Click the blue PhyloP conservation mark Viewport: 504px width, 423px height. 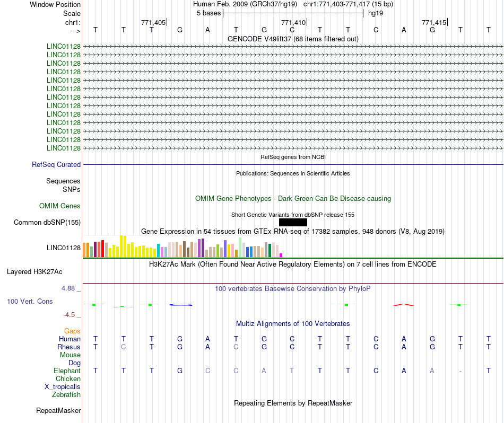click(180, 305)
